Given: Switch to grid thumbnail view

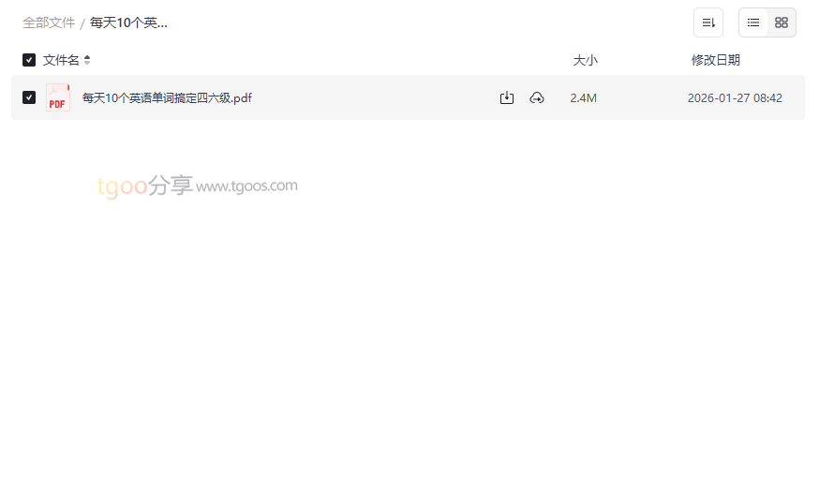Looking at the screenshot, I should click(782, 22).
